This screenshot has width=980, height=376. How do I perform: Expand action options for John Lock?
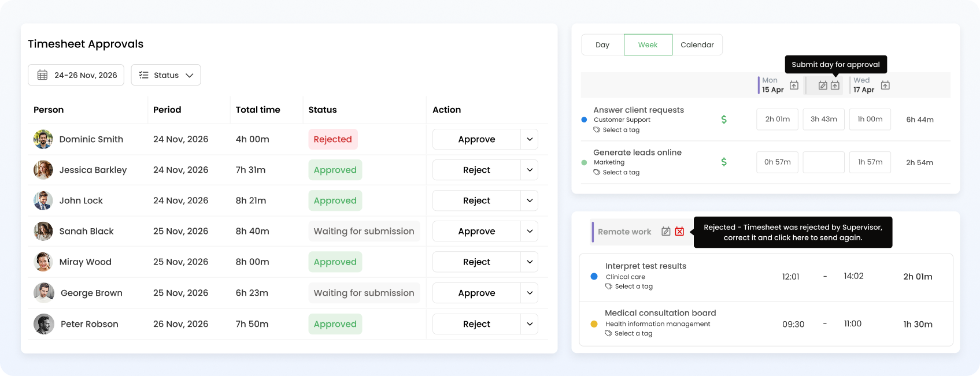coord(530,200)
